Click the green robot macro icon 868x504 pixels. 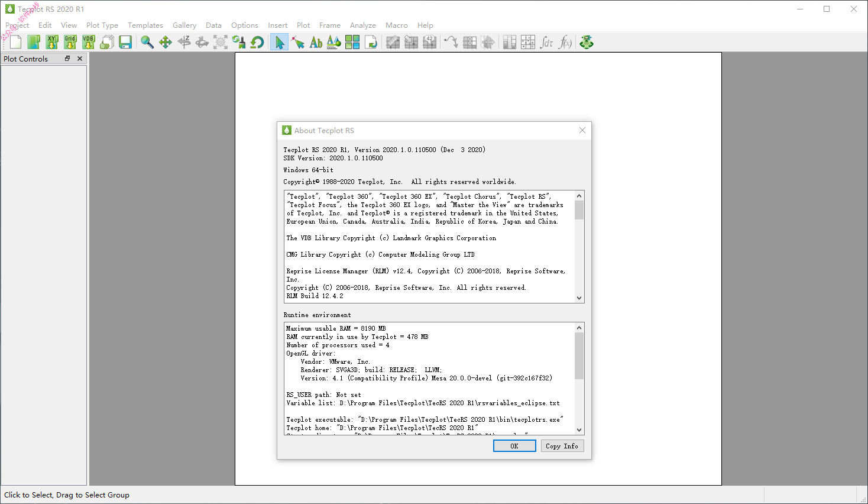pyautogui.click(x=587, y=42)
